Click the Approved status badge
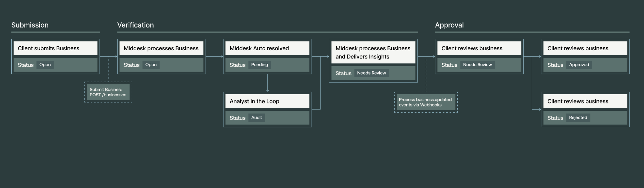 579,65
